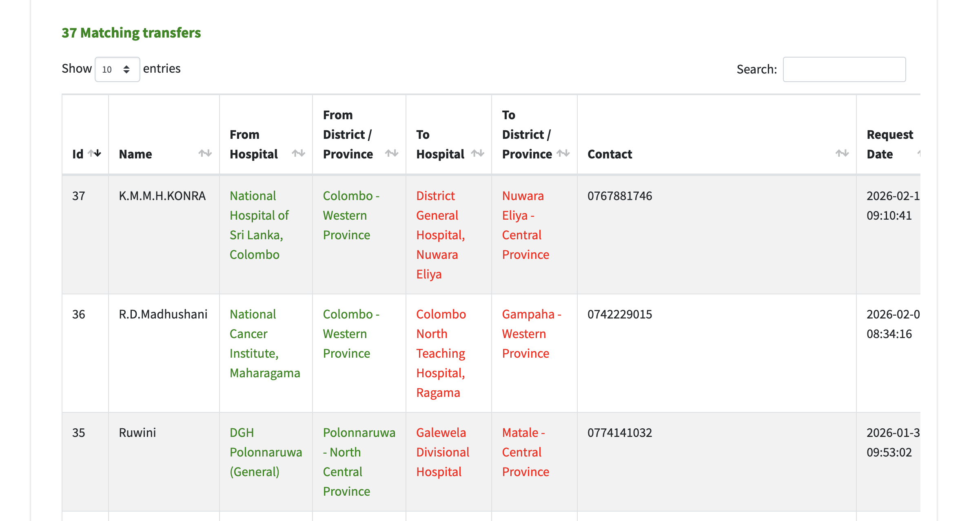
Task: Click To Hospital sort arrows icon
Action: pyautogui.click(x=477, y=154)
